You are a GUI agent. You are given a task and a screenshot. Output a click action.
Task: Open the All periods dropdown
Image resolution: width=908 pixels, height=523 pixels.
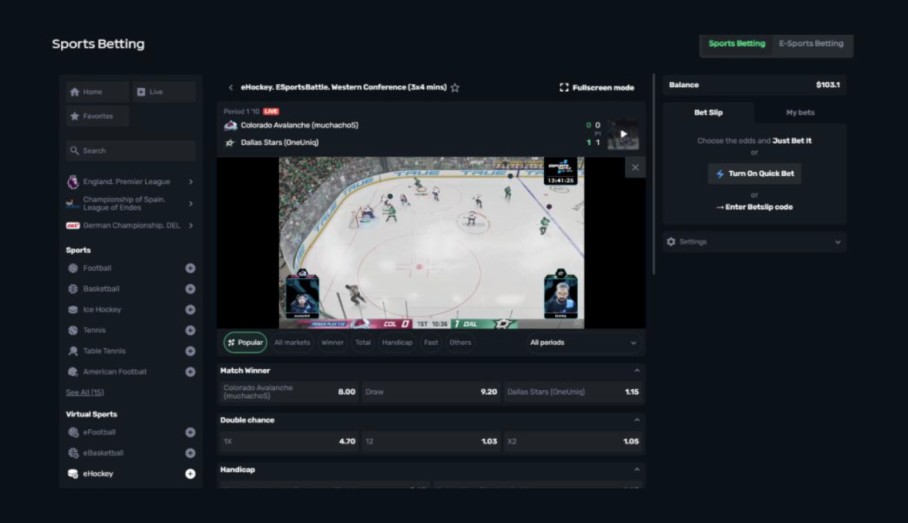582,342
